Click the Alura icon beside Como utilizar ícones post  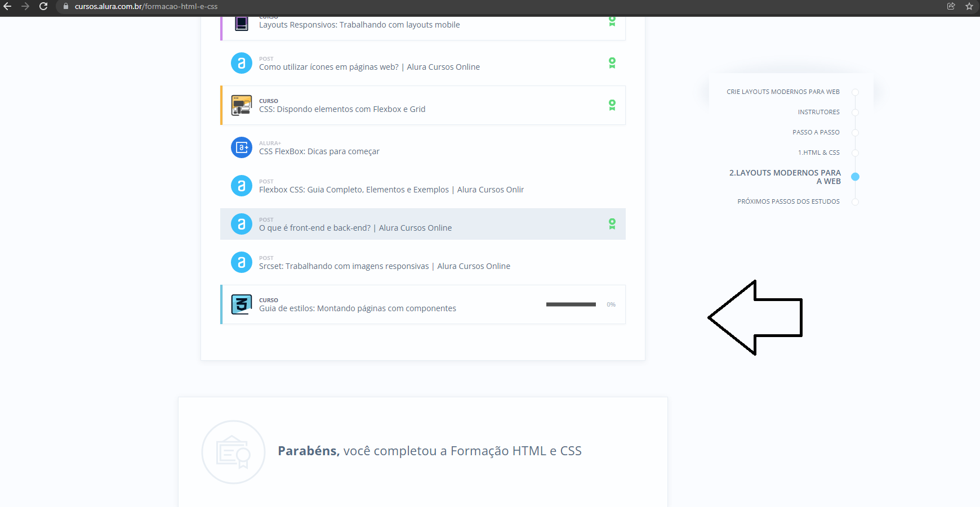(242, 63)
